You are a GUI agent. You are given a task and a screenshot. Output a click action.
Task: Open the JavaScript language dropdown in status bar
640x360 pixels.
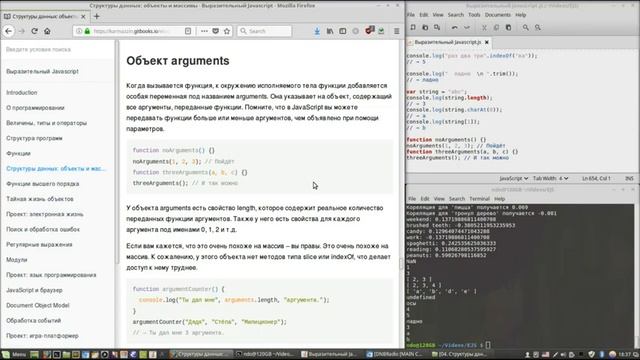tap(513, 178)
